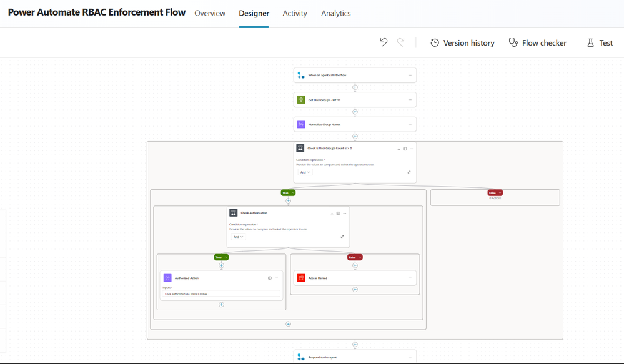Click the purple Normalize Group Names icon

click(x=301, y=124)
